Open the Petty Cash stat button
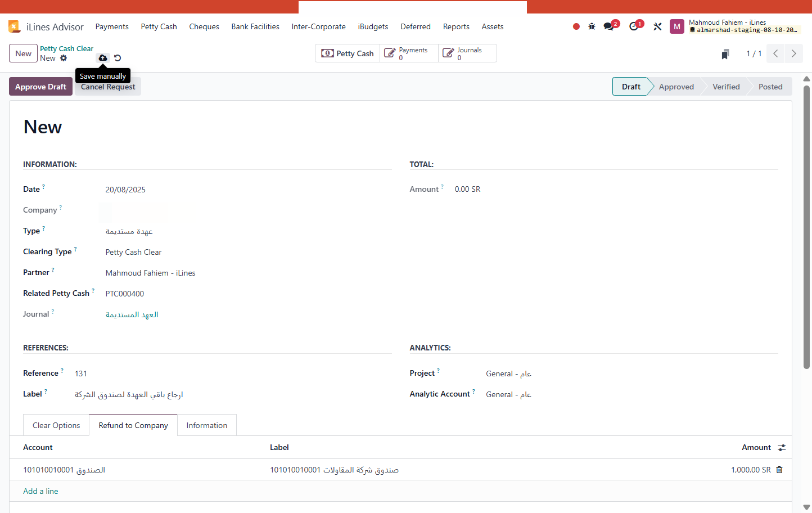Image resolution: width=812 pixels, height=513 pixels. (348, 53)
